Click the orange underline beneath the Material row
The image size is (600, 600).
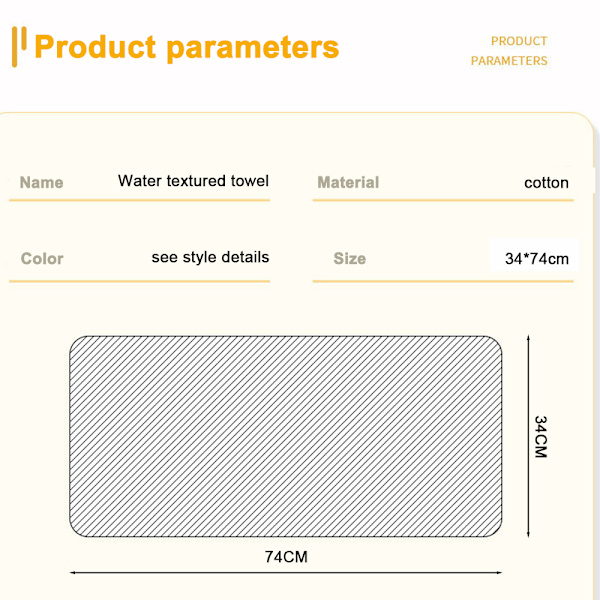(443, 200)
